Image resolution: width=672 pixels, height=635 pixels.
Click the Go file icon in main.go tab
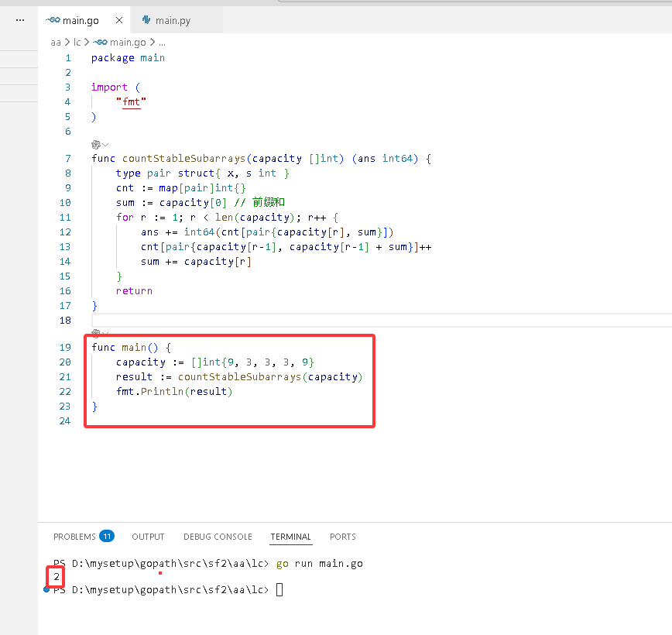[x=53, y=19]
